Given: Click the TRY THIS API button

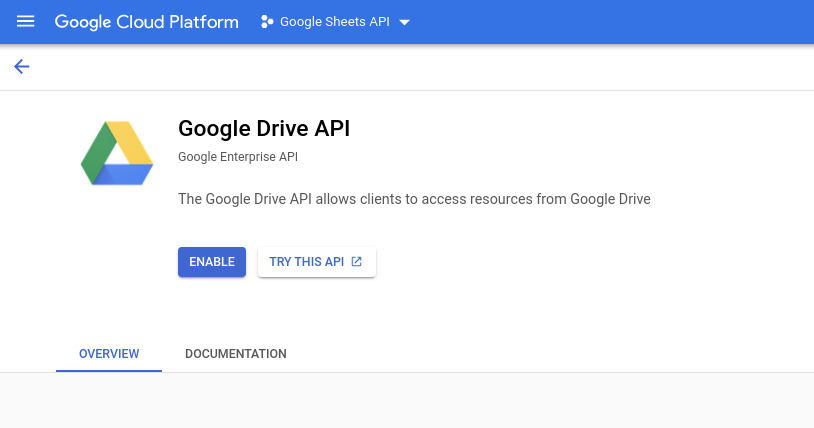Looking at the screenshot, I should point(317,262).
